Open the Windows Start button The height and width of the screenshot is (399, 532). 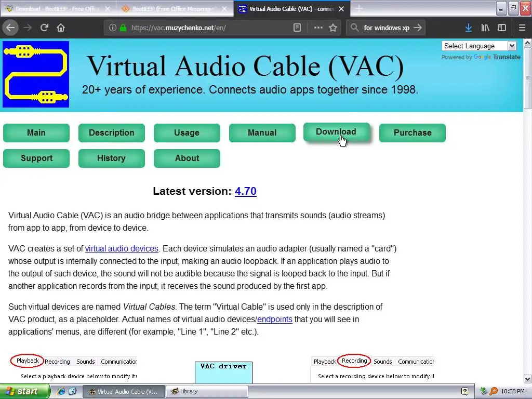tap(25, 391)
